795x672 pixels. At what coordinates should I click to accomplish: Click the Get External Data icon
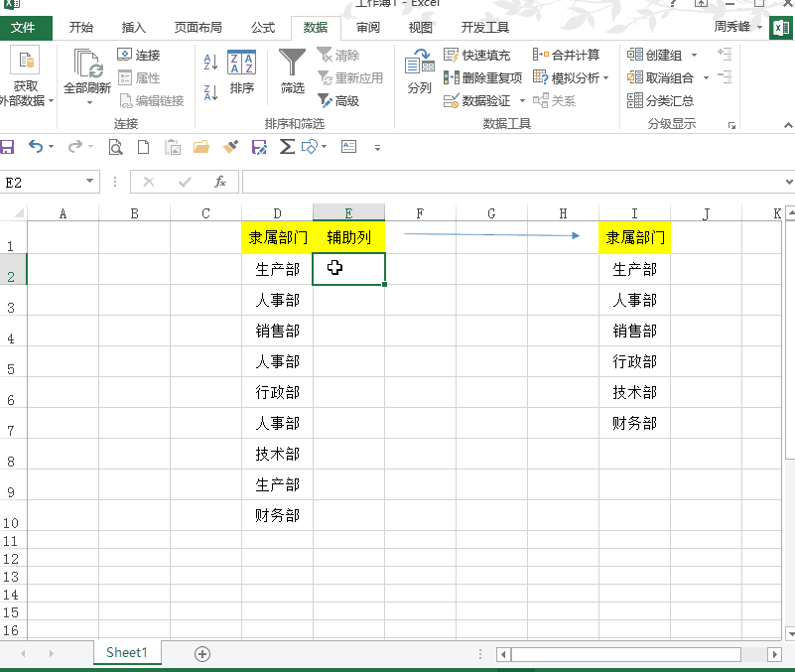click(x=25, y=62)
